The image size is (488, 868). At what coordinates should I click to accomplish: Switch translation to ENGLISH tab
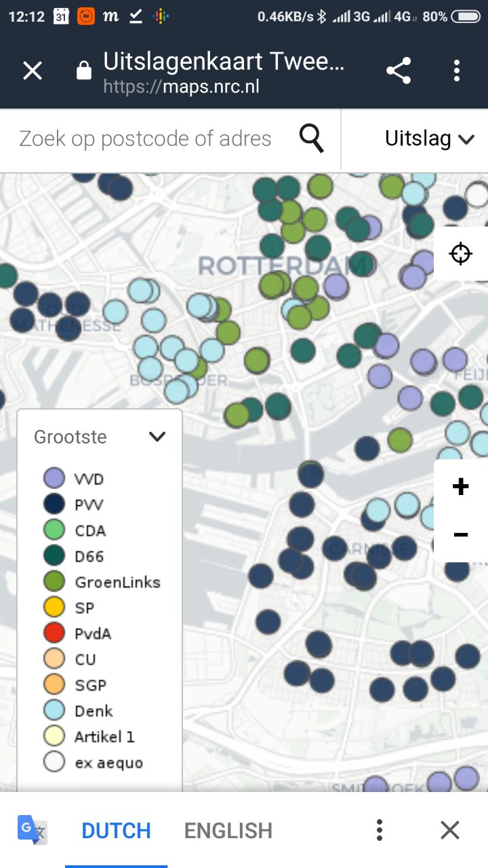(x=228, y=831)
